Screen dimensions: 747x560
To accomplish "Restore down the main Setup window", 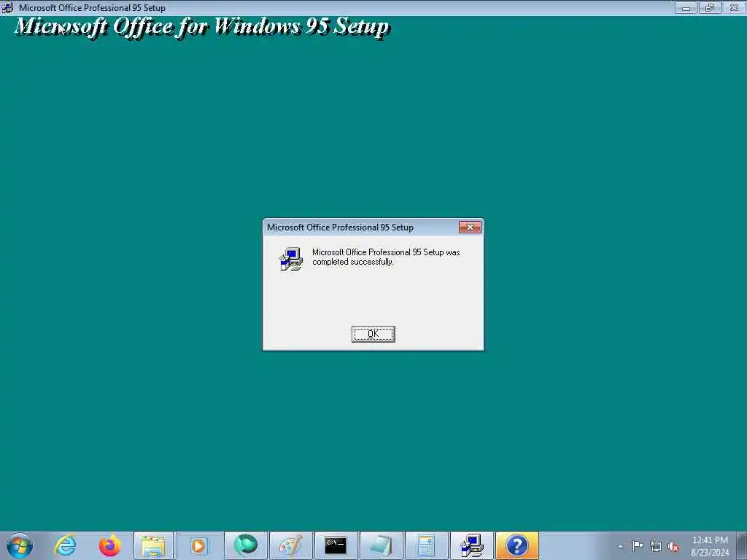I will 710,7.
